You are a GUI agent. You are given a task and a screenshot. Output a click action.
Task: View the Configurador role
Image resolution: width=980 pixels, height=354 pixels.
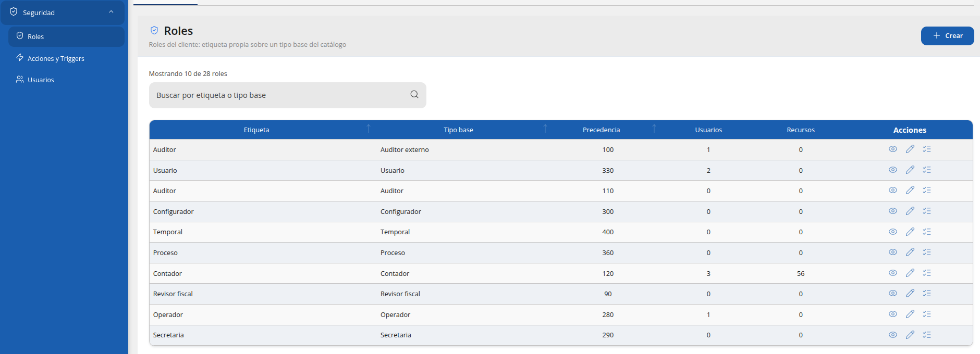[893, 211]
